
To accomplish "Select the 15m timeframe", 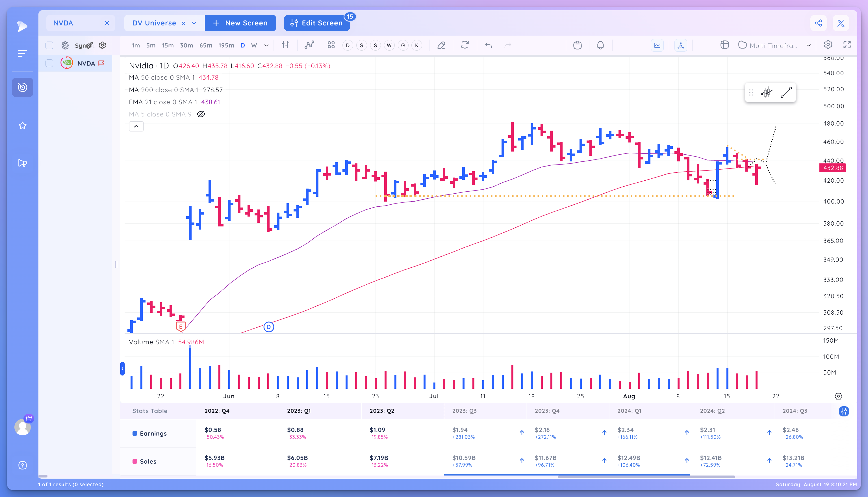I will [168, 46].
